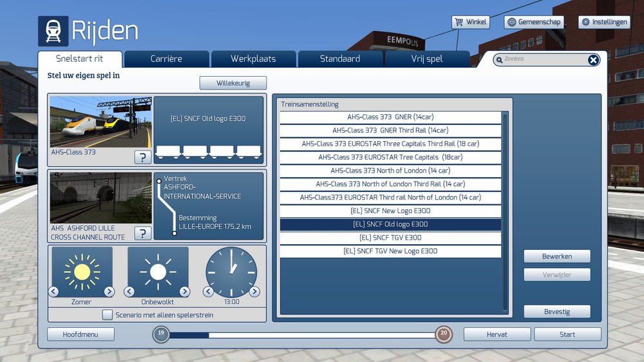Open the Winkel shop button

tap(471, 22)
